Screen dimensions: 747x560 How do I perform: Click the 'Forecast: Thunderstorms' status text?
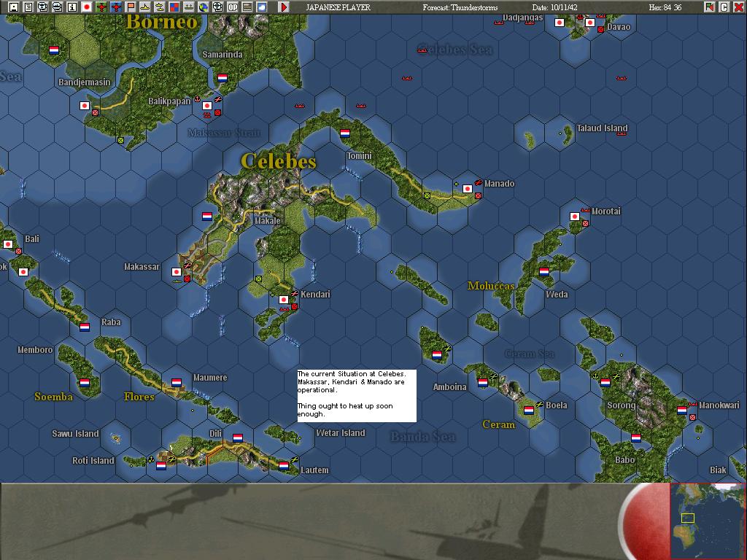(460, 7)
